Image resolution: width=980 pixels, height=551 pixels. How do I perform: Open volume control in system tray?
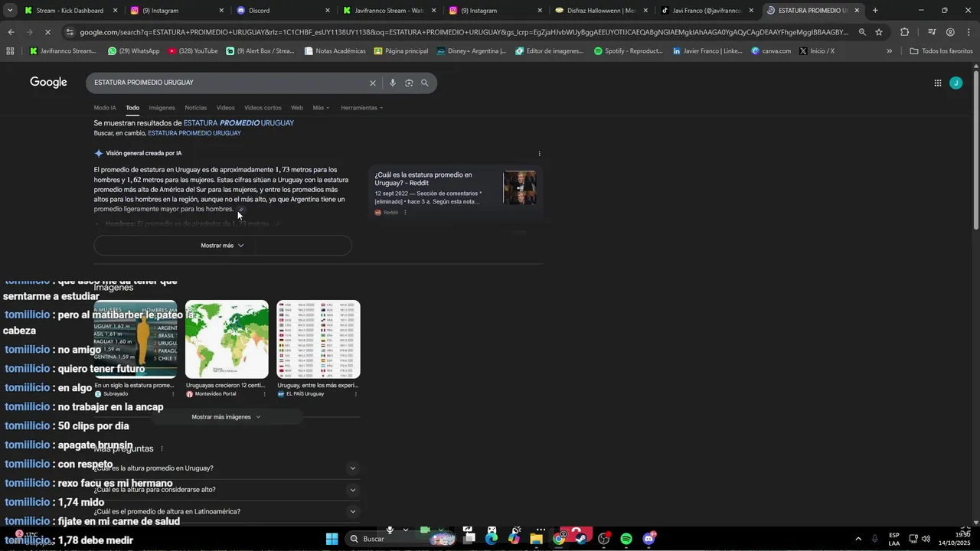(x=926, y=539)
